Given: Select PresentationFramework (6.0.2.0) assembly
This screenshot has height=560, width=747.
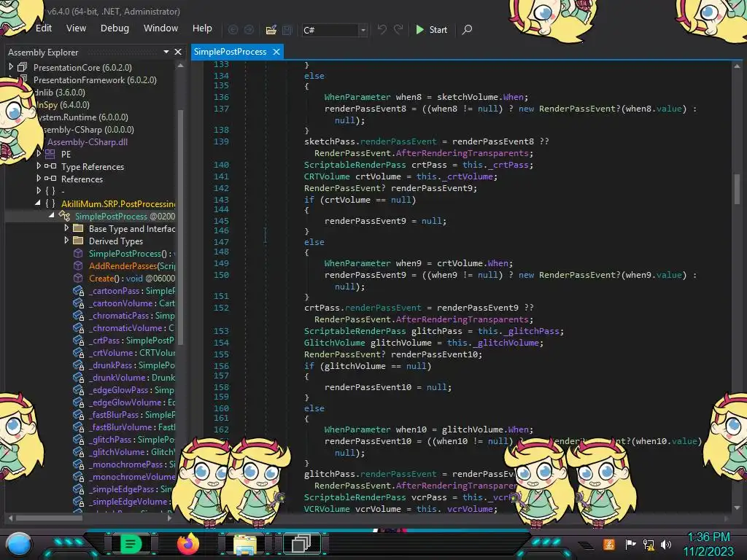Looking at the screenshot, I should coord(95,80).
